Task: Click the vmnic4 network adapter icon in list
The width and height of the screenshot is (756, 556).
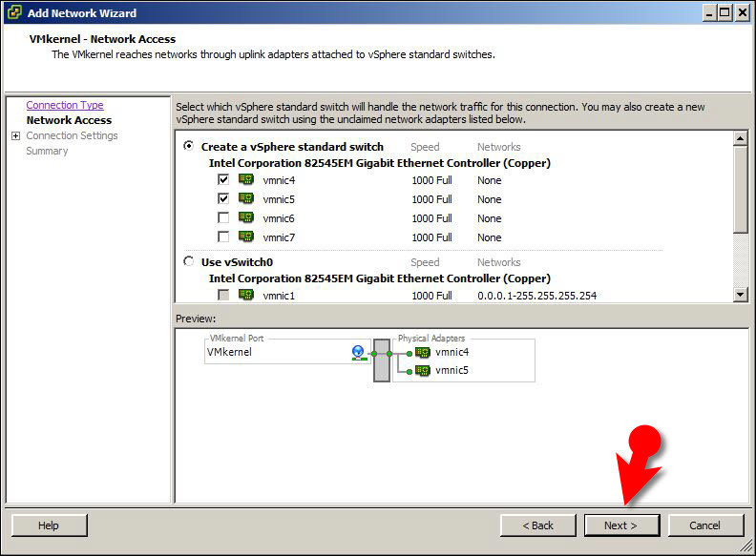Action: [x=246, y=179]
